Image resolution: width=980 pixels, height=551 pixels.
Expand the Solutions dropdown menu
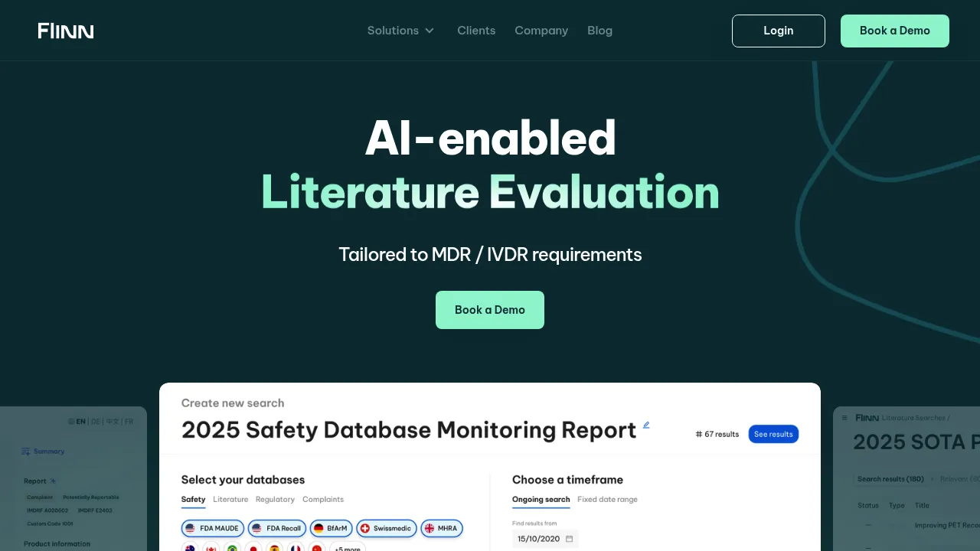[400, 31]
